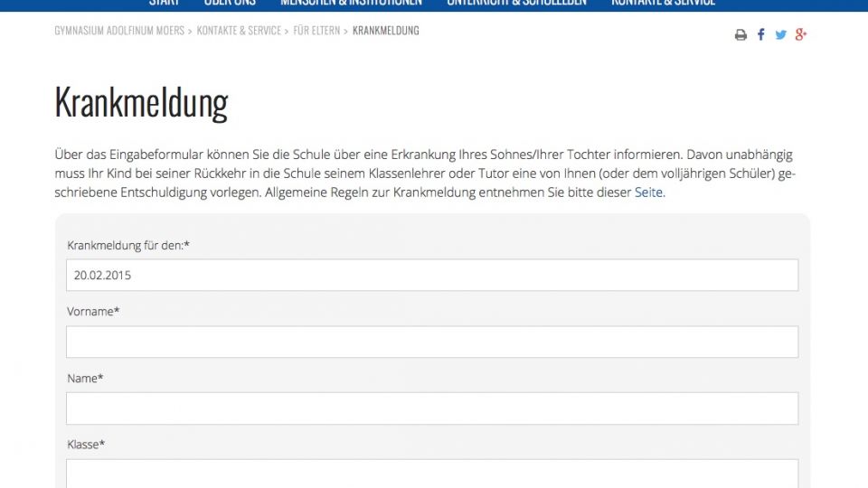Go to the GYMNASIUM ADOLFINUM MOERS breadcrumb
The height and width of the screenshot is (488, 868).
click(119, 31)
